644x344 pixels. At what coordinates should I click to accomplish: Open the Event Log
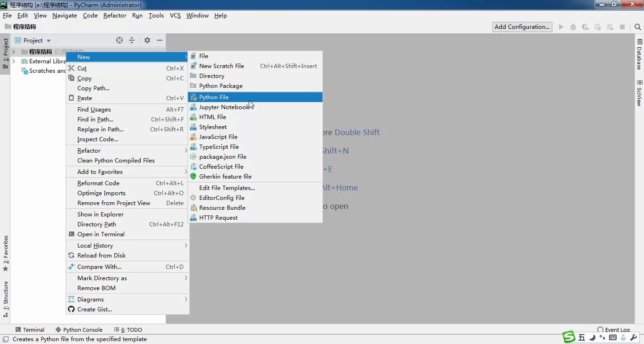tap(613, 329)
